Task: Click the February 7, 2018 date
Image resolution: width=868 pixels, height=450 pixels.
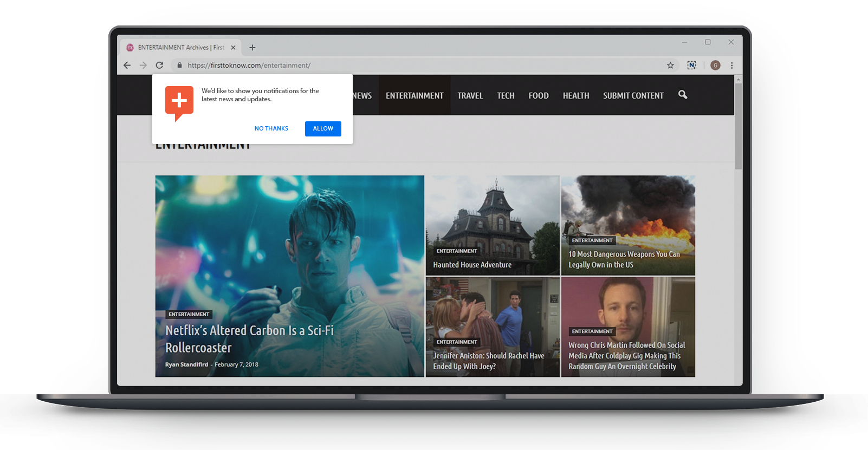Action: click(x=236, y=364)
